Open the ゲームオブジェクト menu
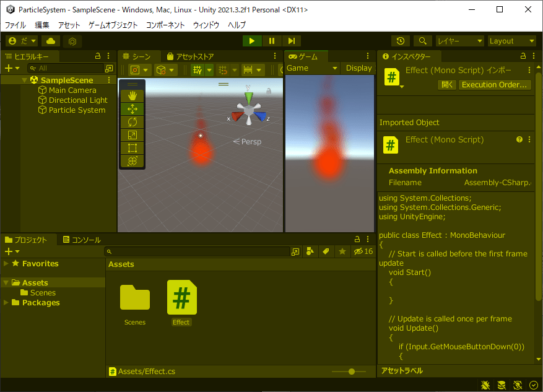The image size is (543, 392). (x=113, y=25)
